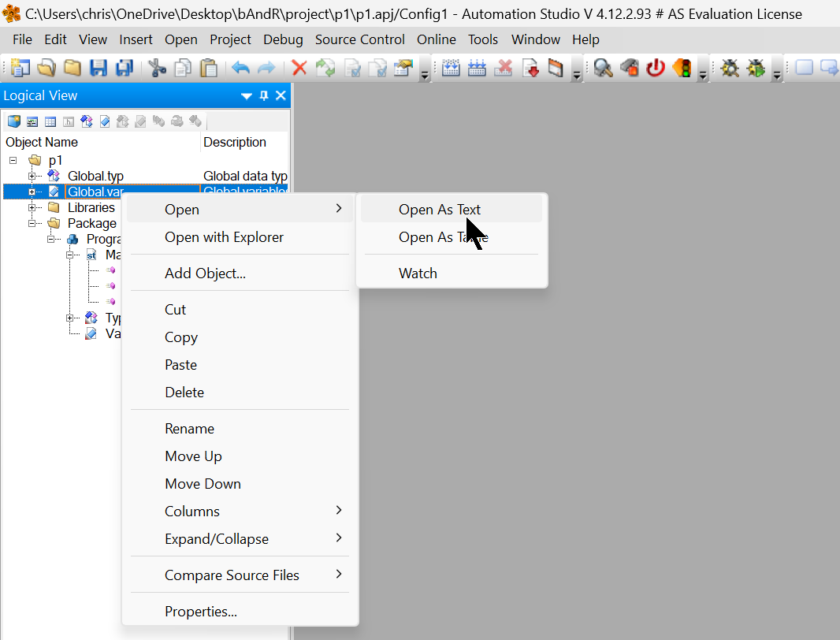Click the bug with green play icon
840x640 pixels.
(x=756, y=68)
